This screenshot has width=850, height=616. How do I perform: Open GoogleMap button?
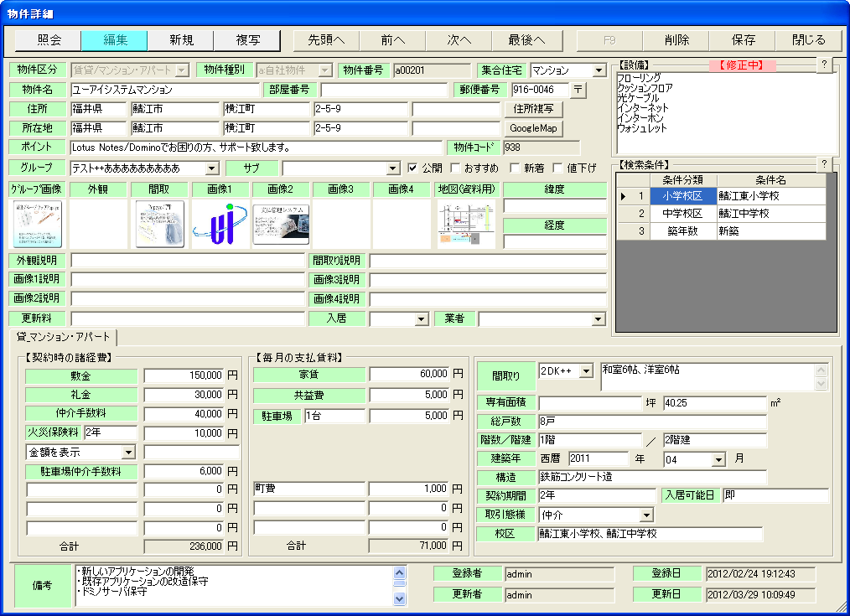(x=533, y=128)
